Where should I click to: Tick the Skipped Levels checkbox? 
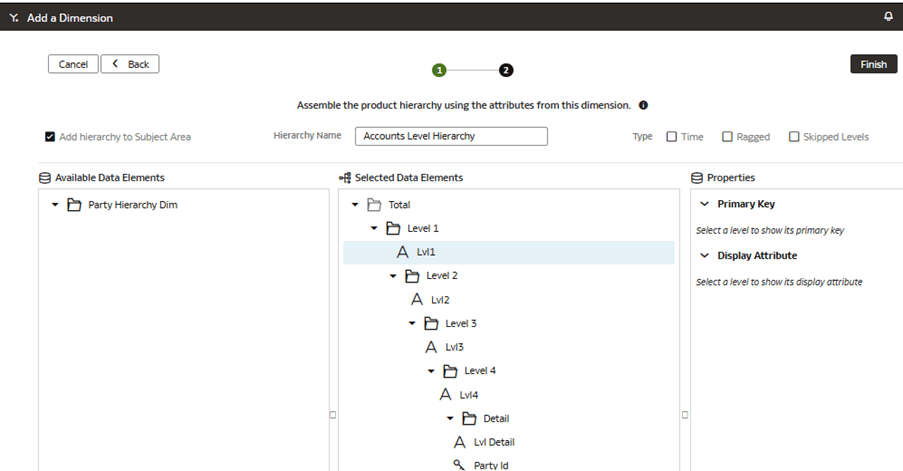click(x=794, y=137)
